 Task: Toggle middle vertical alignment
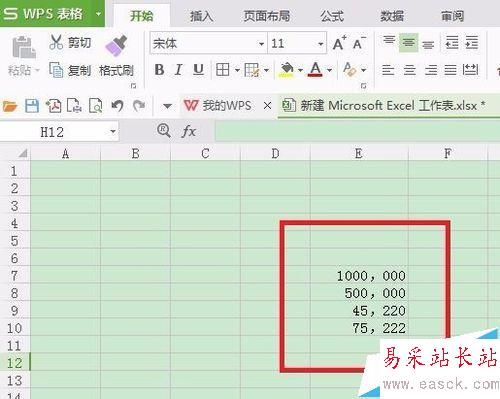tap(408, 43)
